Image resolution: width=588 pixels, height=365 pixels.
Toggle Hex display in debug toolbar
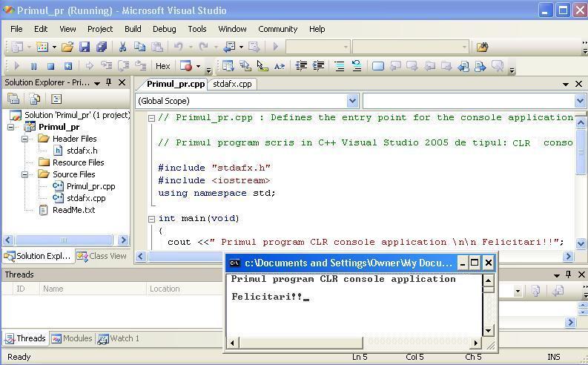click(x=162, y=66)
